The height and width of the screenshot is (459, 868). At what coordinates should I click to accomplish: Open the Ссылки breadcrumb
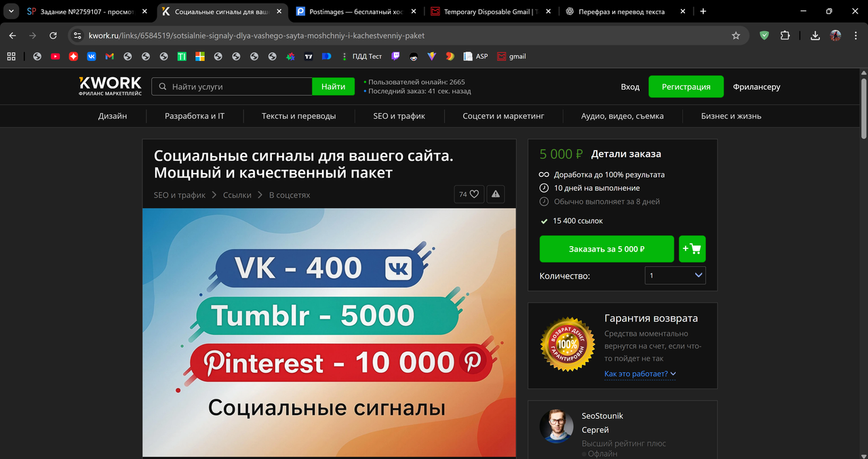pyautogui.click(x=237, y=195)
